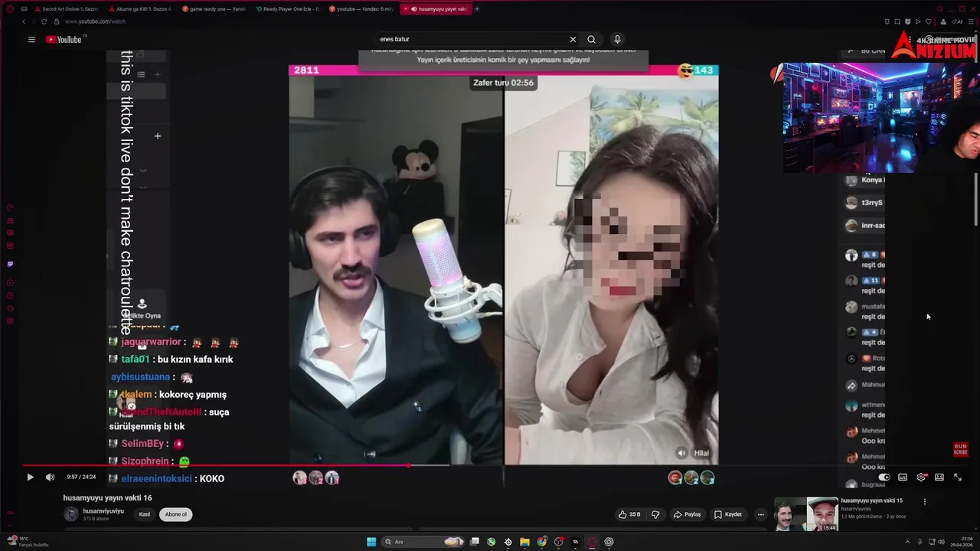Open the volume tray icon
The width and height of the screenshot is (980, 551).
click(940, 542)
